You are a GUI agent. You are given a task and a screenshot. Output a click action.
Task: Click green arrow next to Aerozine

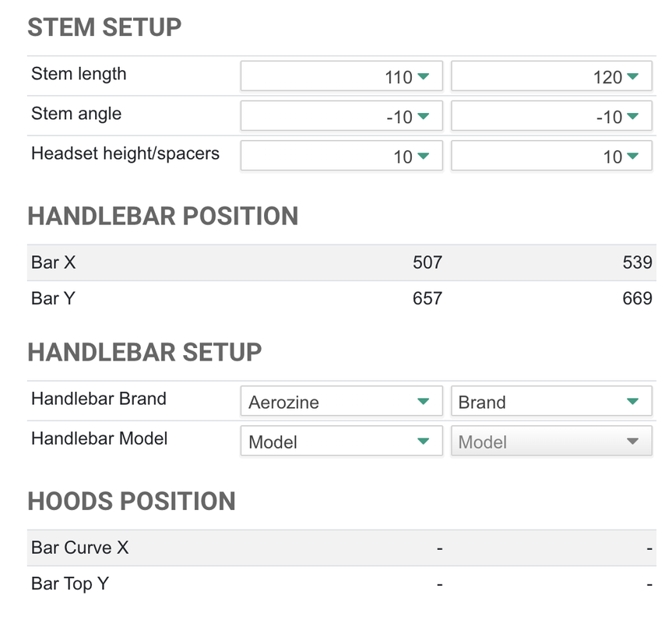tap(423, 401)
